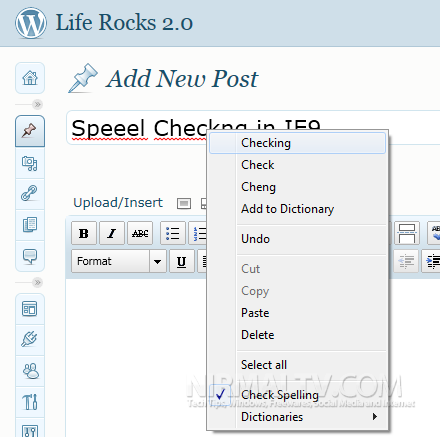Viewport: 440px width, 437px height.
Task: Toggle underline formatting button
Action: click(182, 261)
